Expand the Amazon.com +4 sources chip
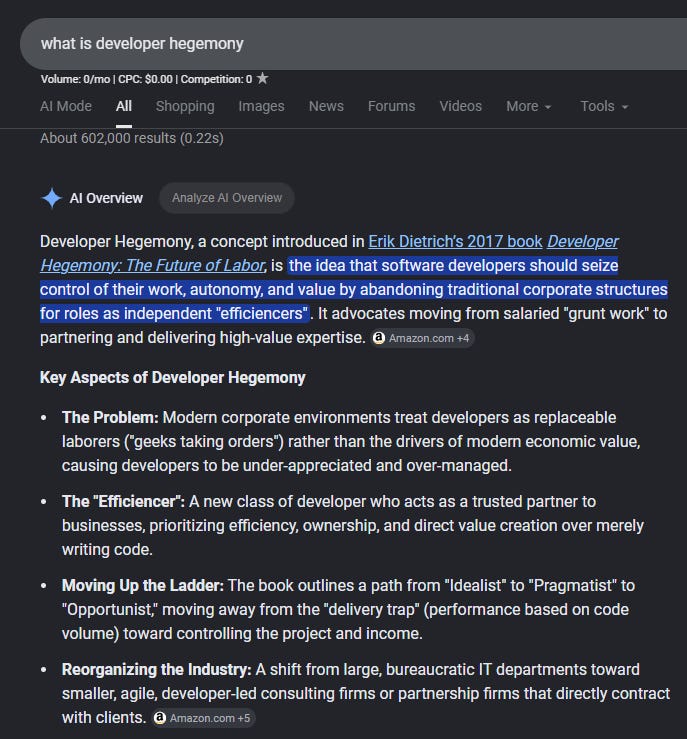687x739 pixels. coord(422,338)
